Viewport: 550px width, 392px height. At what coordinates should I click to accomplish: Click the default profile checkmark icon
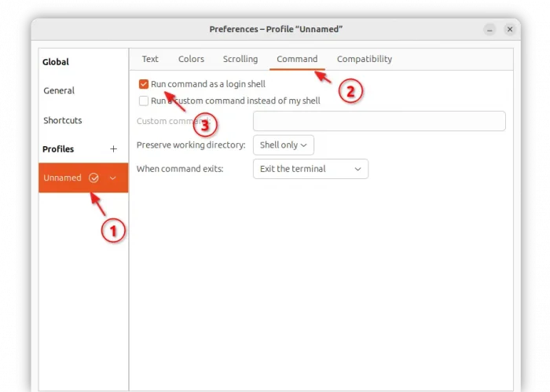[x=94, y=178]
